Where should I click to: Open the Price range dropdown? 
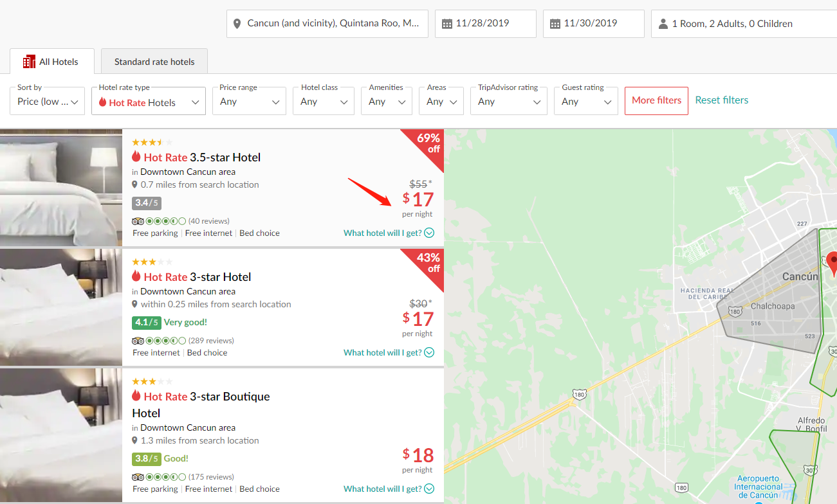pyautogui.click(x=250, y=101)
